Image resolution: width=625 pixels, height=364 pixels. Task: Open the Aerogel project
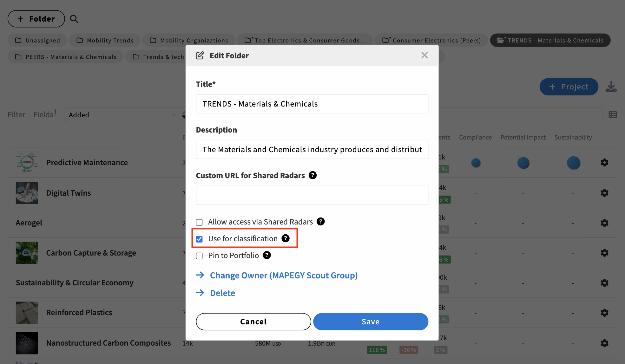[x=29, y=223]
